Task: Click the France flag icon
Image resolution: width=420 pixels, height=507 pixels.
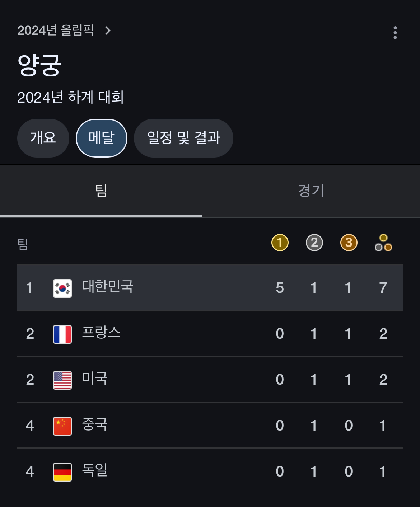Action: pos(62,334)
